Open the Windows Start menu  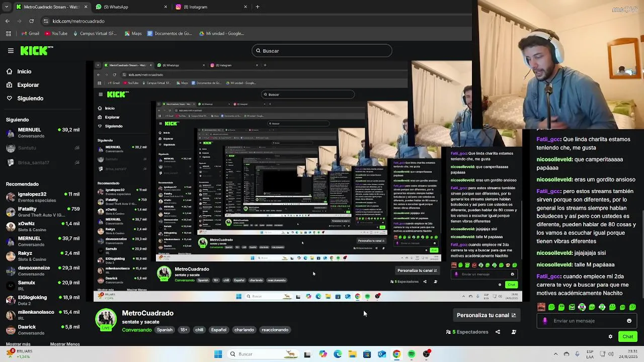[218, 354]
